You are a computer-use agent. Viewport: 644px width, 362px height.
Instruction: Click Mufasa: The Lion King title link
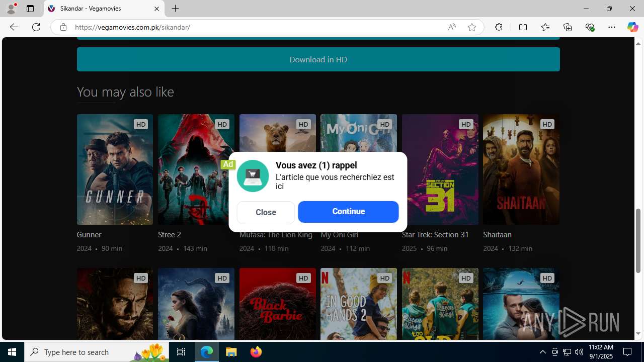click(276, 235)
